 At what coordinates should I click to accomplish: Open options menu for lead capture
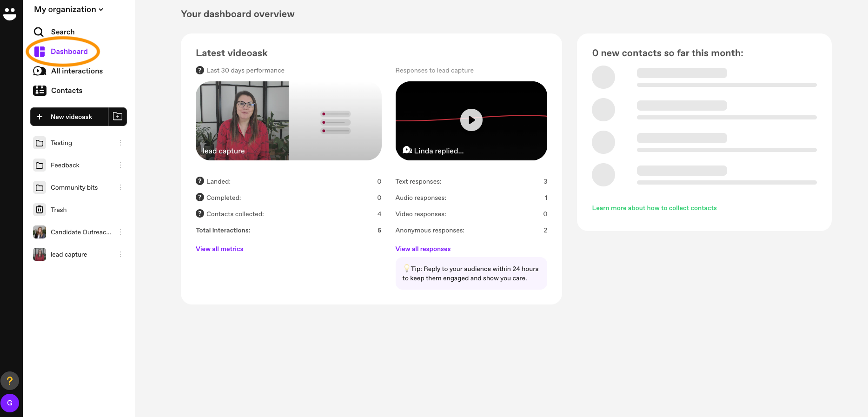coord(120,255)
